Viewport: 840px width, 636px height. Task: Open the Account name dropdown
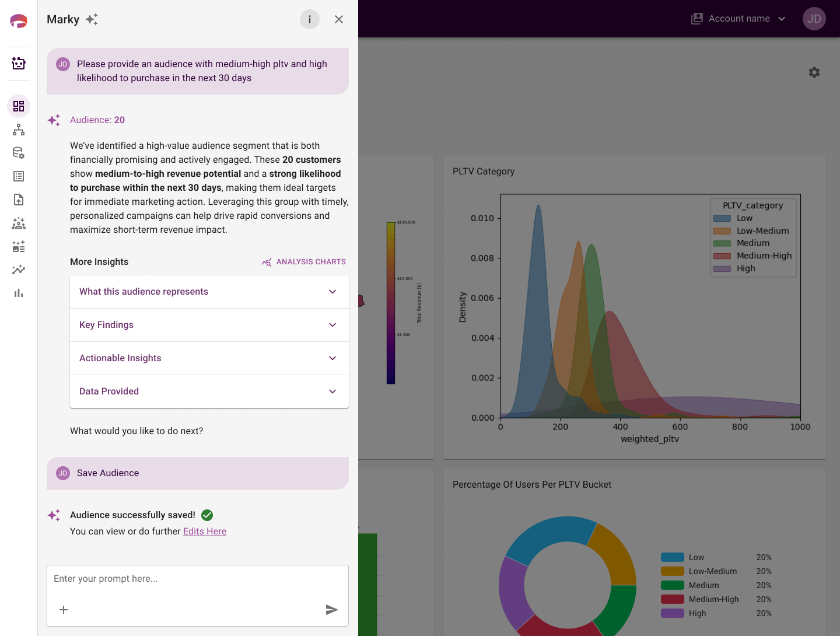pos(738,19)
